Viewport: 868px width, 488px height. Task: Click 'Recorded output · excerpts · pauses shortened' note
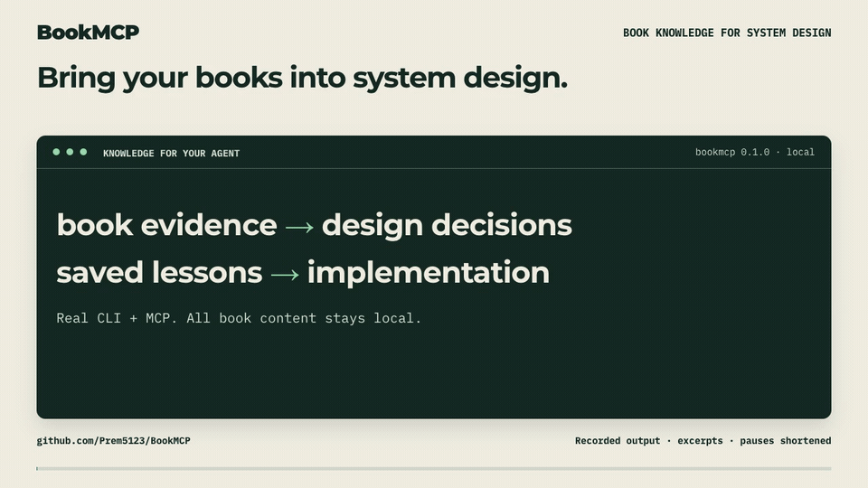point(703,441)
